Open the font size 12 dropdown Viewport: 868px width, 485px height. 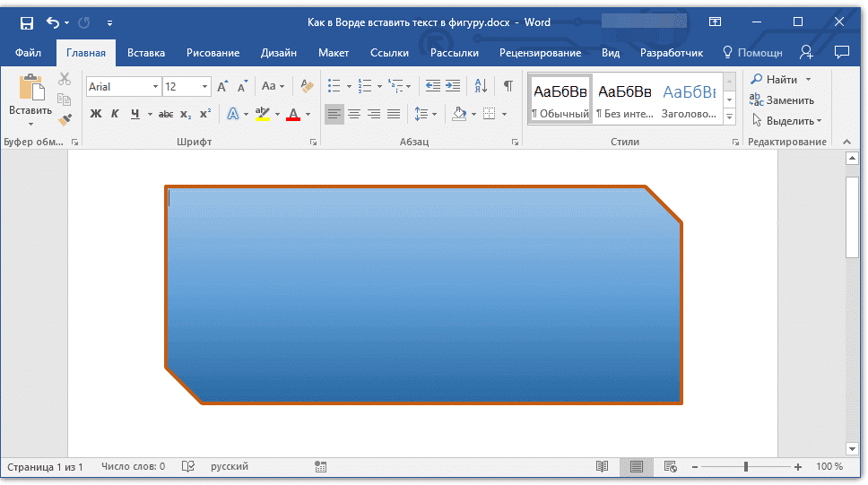click(204, 87)
